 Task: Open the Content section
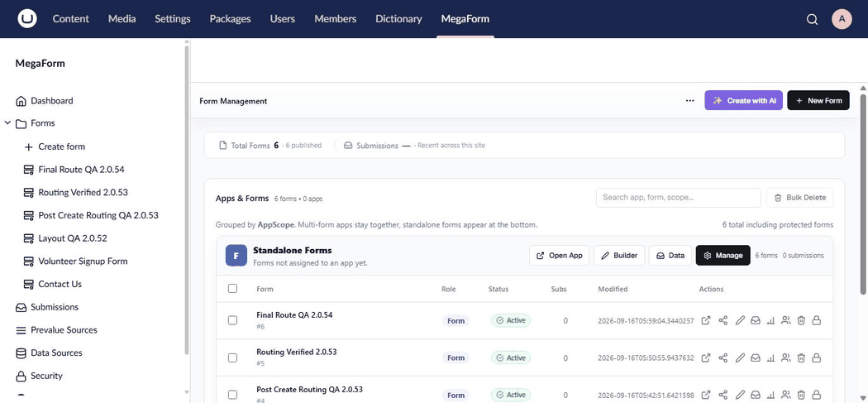(x=71, y=19)
